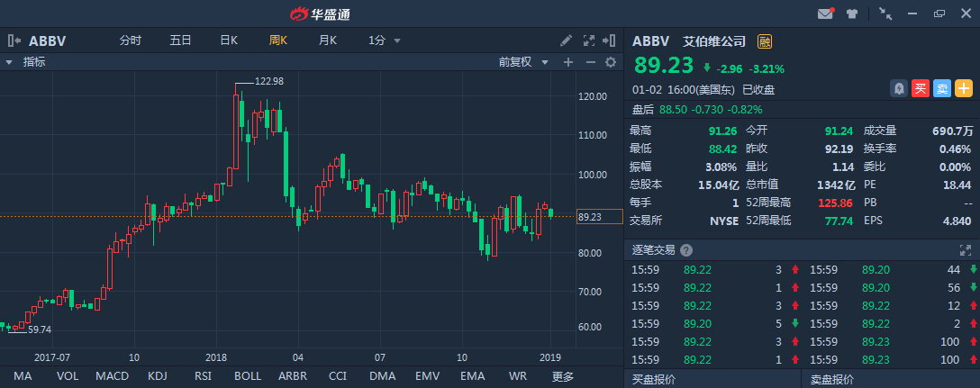Open the 1分 minute interval dropdown

(384, 41)
